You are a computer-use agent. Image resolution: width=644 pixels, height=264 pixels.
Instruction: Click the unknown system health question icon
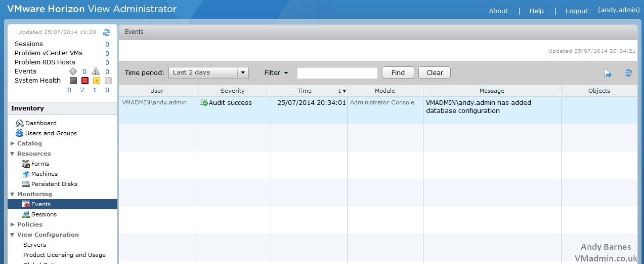tap(108, 81)
